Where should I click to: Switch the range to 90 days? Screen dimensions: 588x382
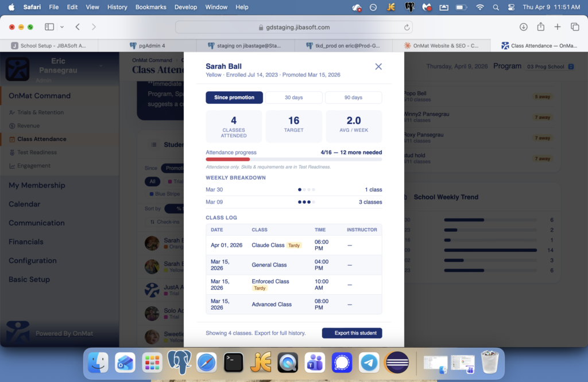pos(353,98)
